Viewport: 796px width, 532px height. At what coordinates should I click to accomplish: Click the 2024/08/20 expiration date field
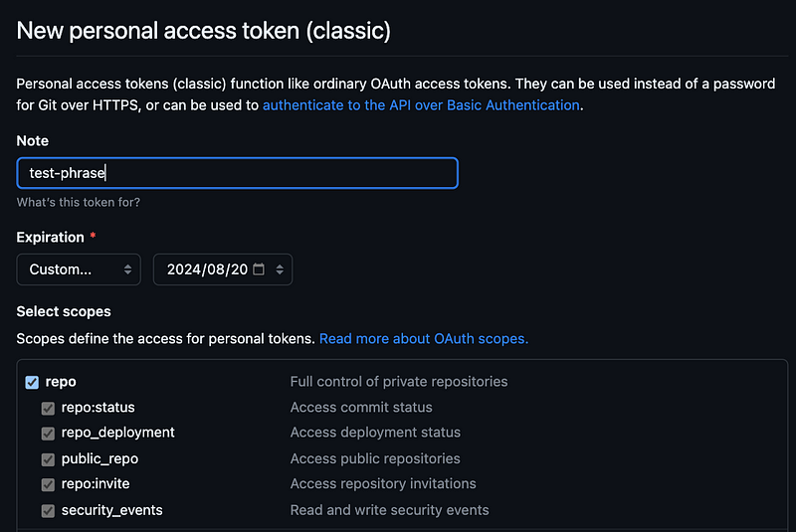click(x=207, y=269)
